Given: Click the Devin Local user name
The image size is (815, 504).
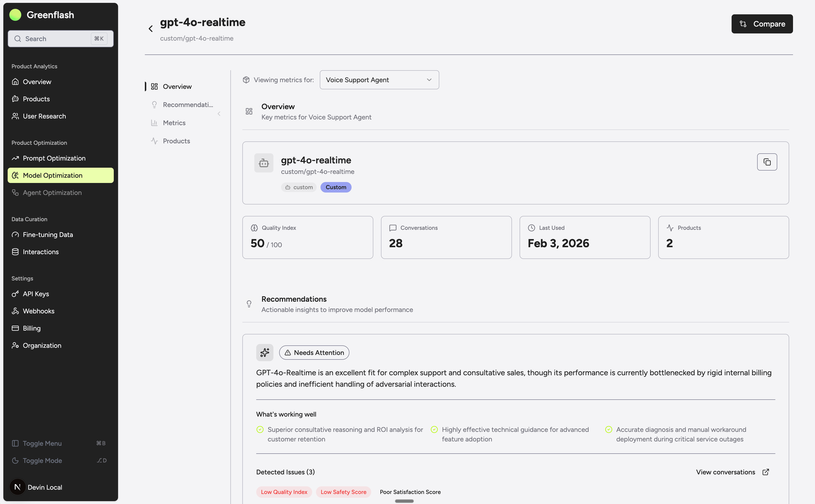Looking at the screenshot, I should [x=45, y=487].
